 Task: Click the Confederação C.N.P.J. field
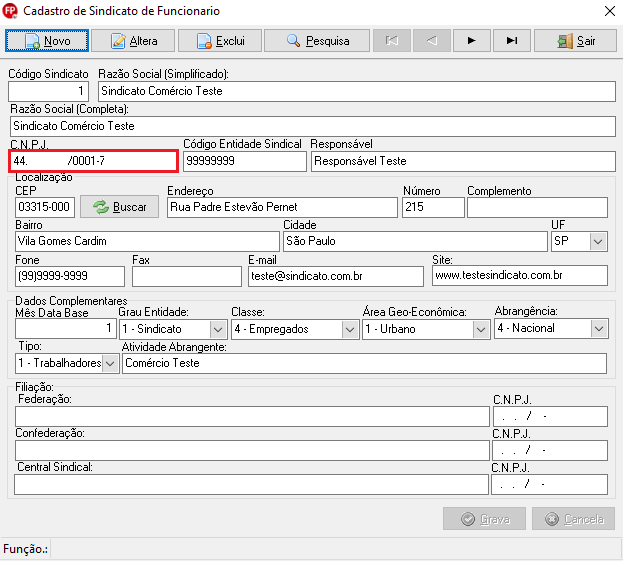click(x=550, y=451)
